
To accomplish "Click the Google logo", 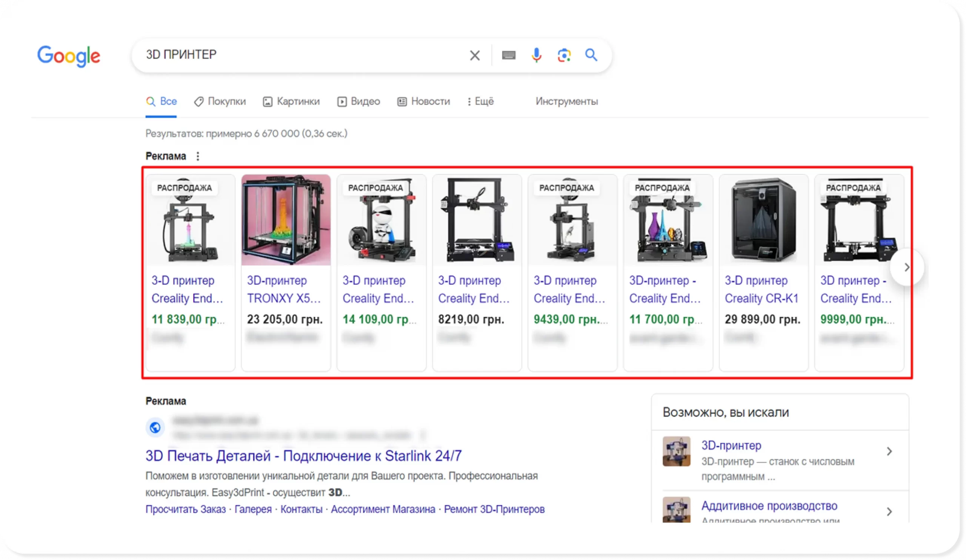I will point(69,56).
